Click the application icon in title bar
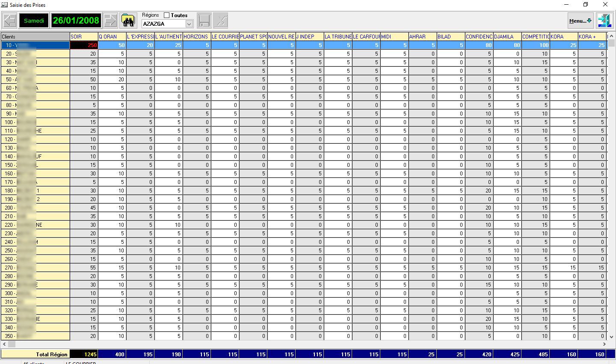This screenshot has width=616, height=364. pos(4,5)
